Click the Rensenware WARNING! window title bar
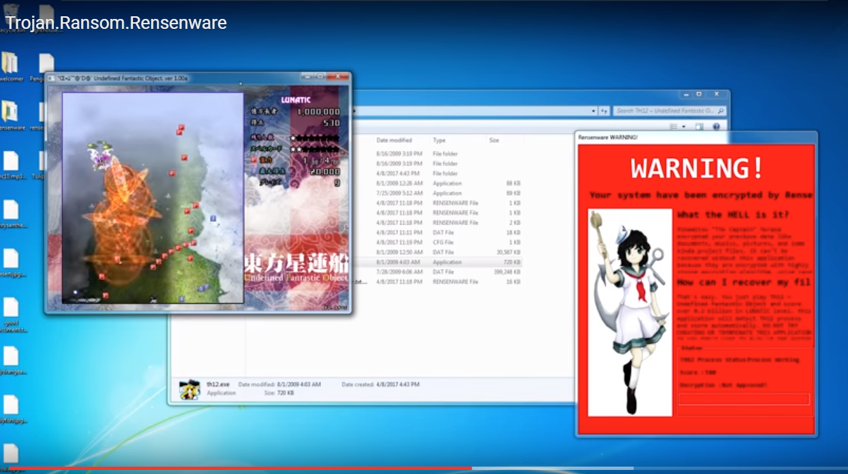848x474 pixels. tap(696, 137)
